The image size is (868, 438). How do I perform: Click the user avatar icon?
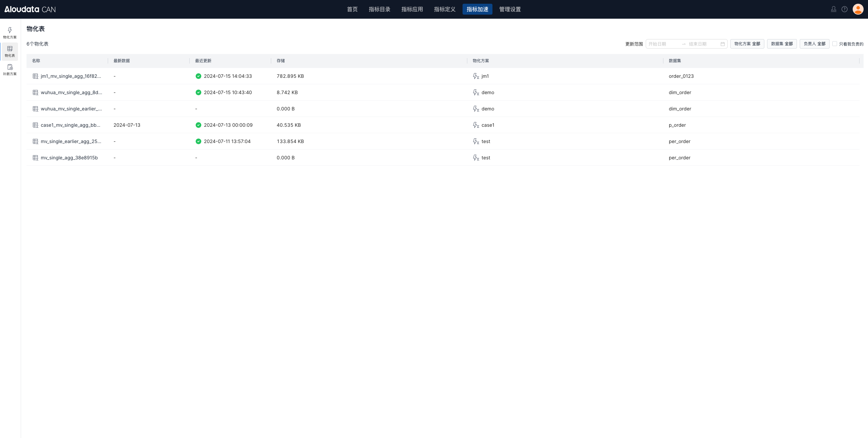858,9
